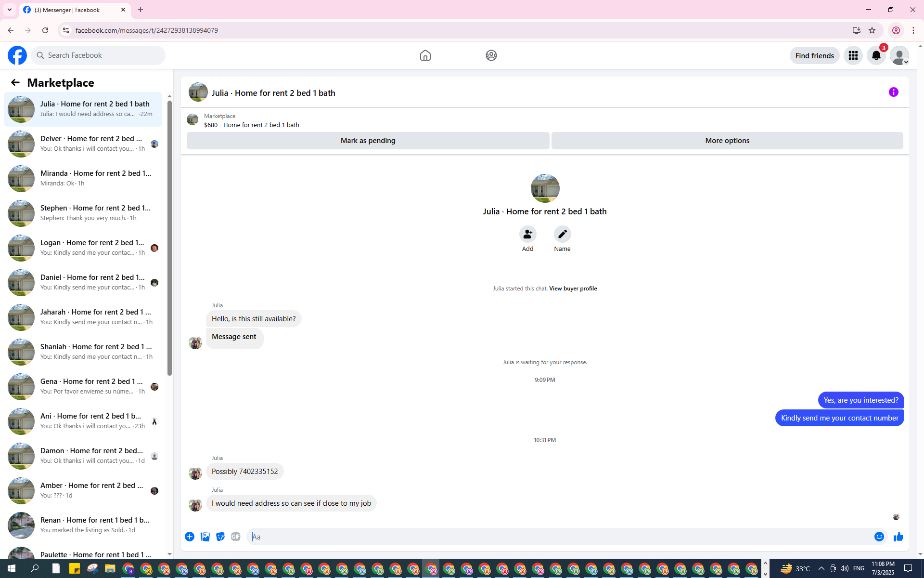924x578 pixels.
Task: Click the Facebook Home icon
Action: coord(425,55)
